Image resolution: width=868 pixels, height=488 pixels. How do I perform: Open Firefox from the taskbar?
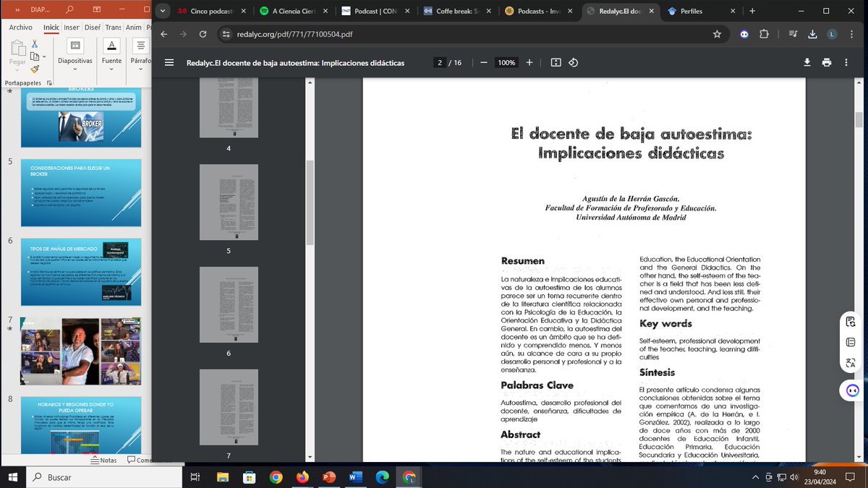point(302,477)
